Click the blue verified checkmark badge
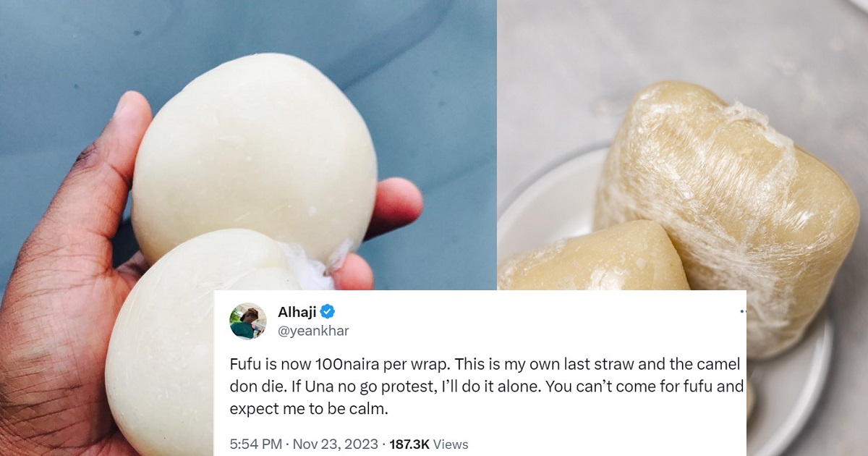The image size is (868, 456). click(327, 312)
